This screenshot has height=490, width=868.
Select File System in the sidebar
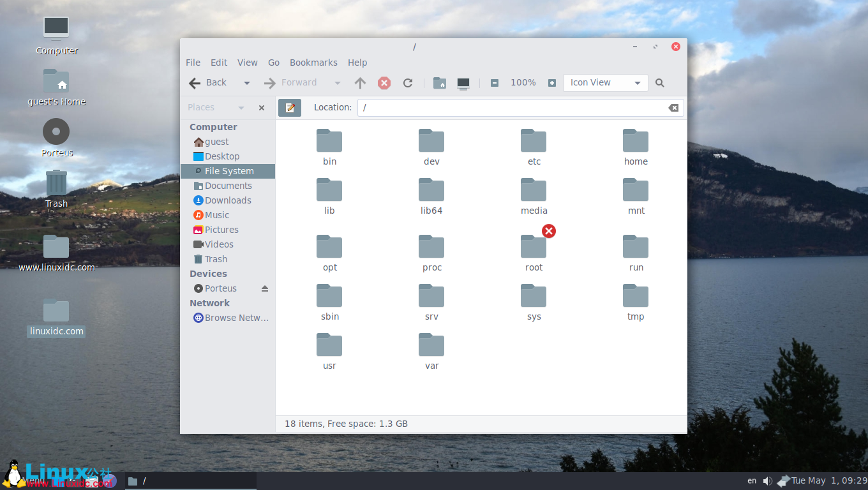pyautogui.click(x=227, y=171)
